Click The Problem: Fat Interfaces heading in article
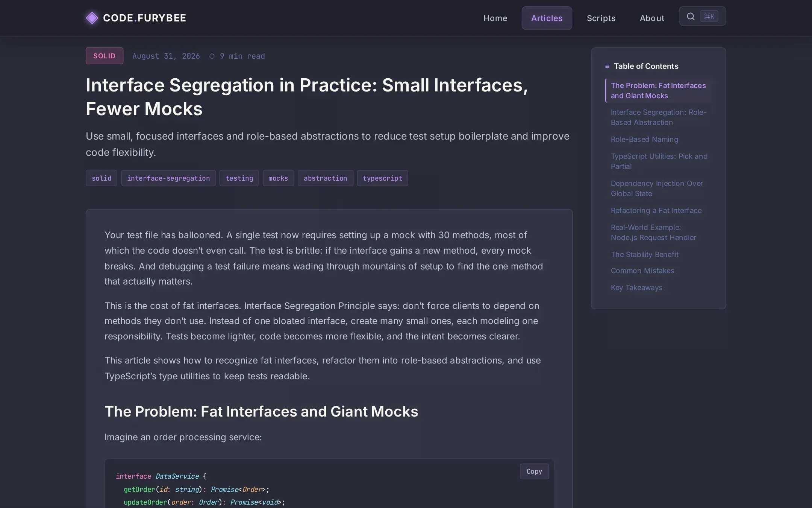Viewport: 812px width, 508px height. [x=261, y=411]
